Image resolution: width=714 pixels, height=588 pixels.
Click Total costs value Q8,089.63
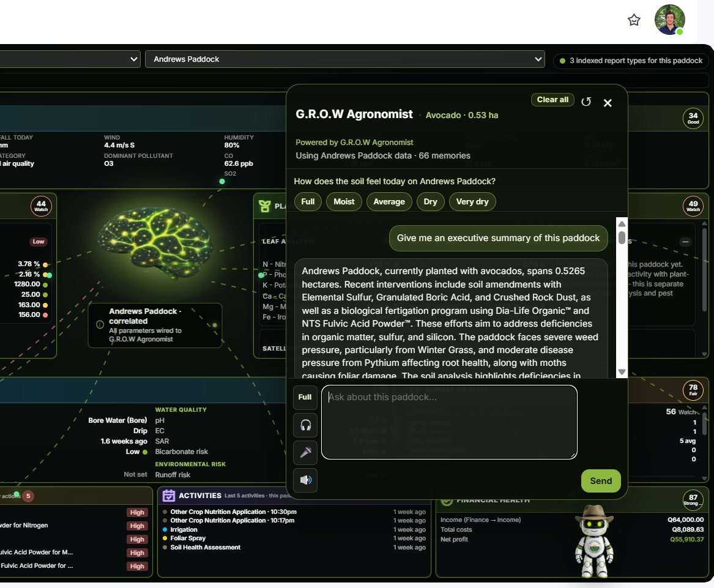(x=688, y=530)
